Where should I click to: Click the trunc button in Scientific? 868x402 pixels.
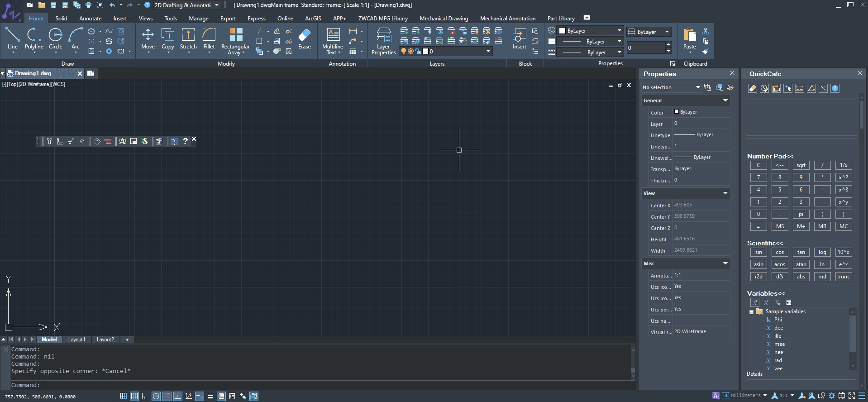click(x=844, y=277)
